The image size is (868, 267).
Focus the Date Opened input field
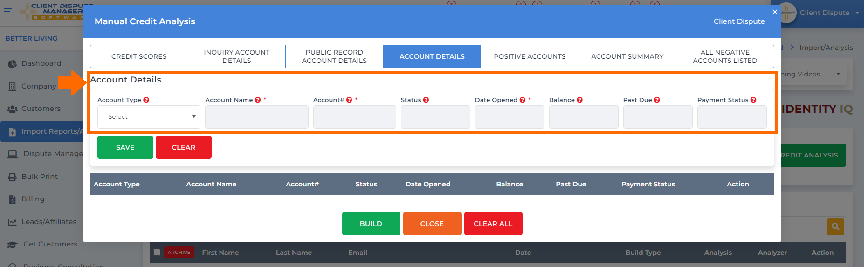[510, 117]
